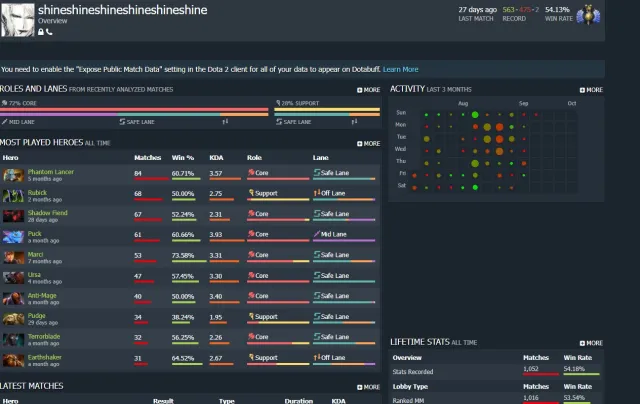Viewport: 640px width, 404px height.
Task: Open the Earthshaker hero link
Action: [44, 357]
